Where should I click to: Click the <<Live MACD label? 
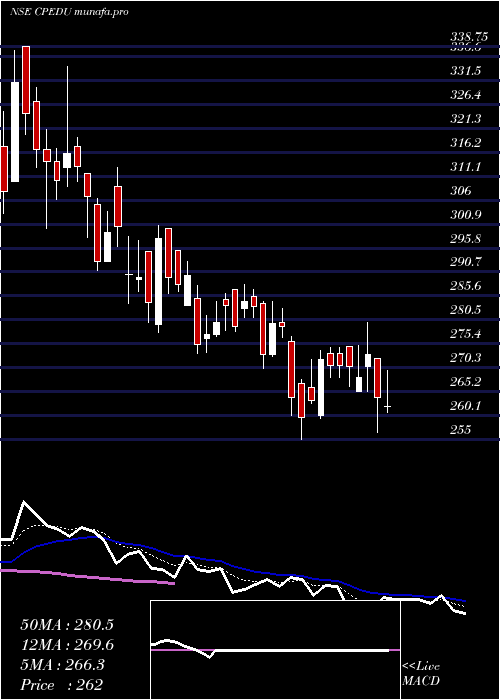421,674
